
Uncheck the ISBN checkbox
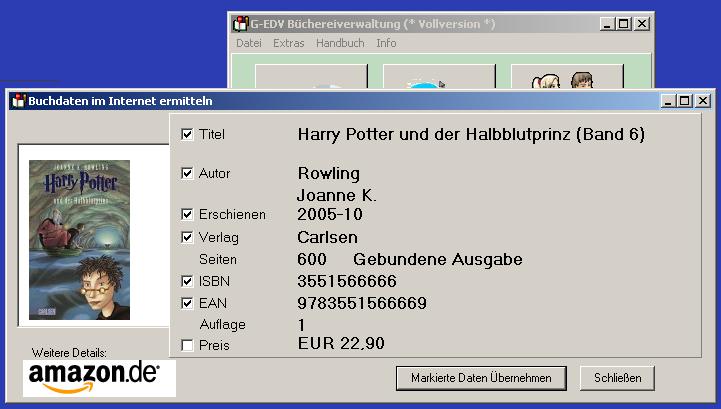pos(187,281)
